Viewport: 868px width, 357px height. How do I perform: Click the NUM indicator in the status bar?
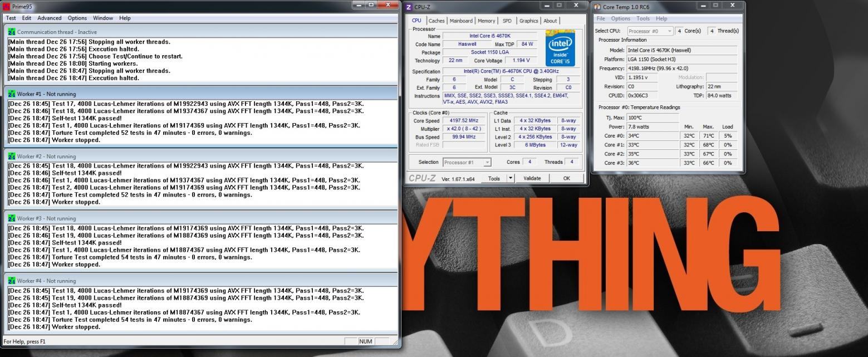click(366, 341)
